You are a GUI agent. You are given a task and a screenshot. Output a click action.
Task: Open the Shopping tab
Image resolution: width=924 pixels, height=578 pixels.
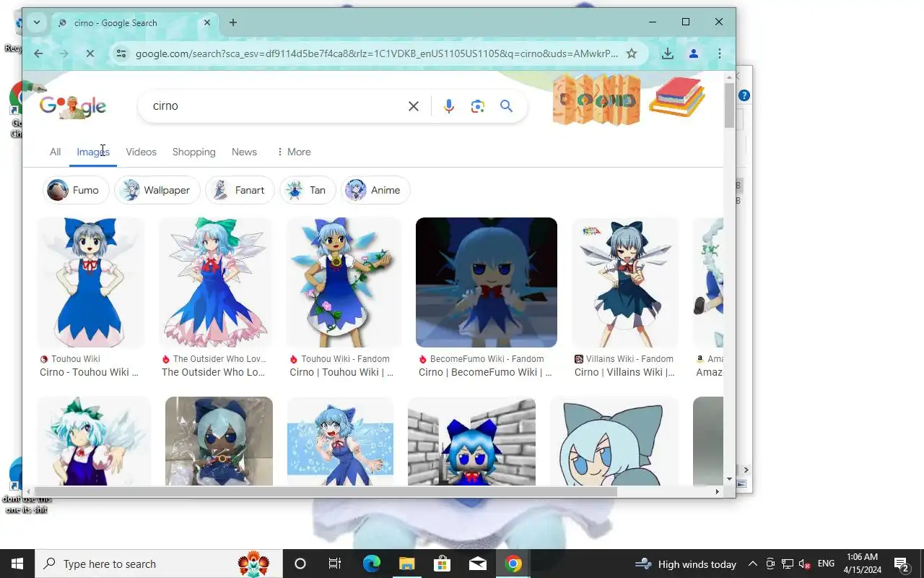[193, 152]
